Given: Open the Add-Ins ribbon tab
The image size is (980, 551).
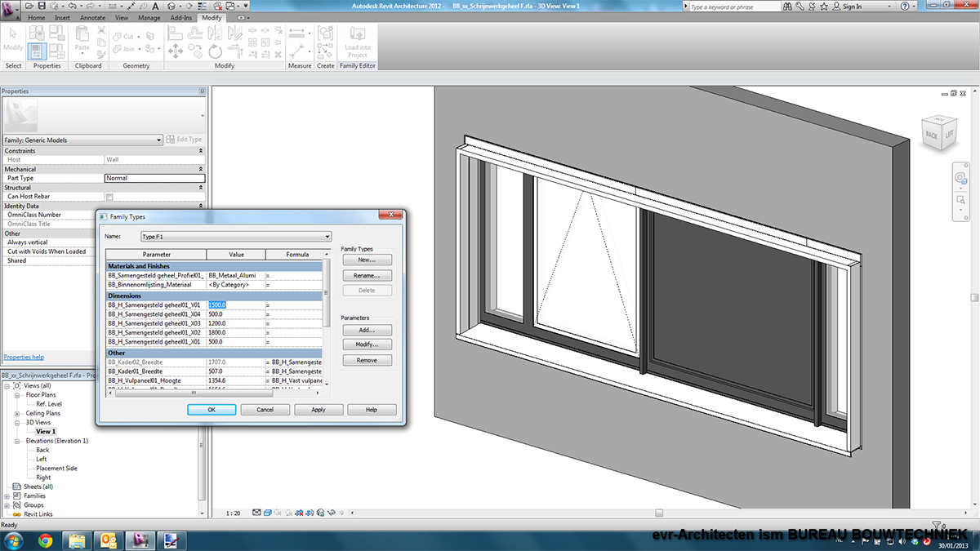Looking at the screenshot, I should click(181, 17).
